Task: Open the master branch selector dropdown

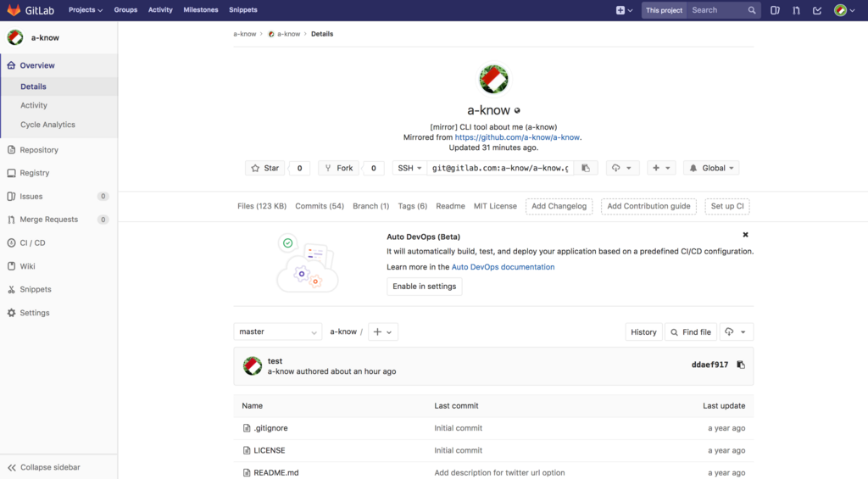Action: click(278, 331)
